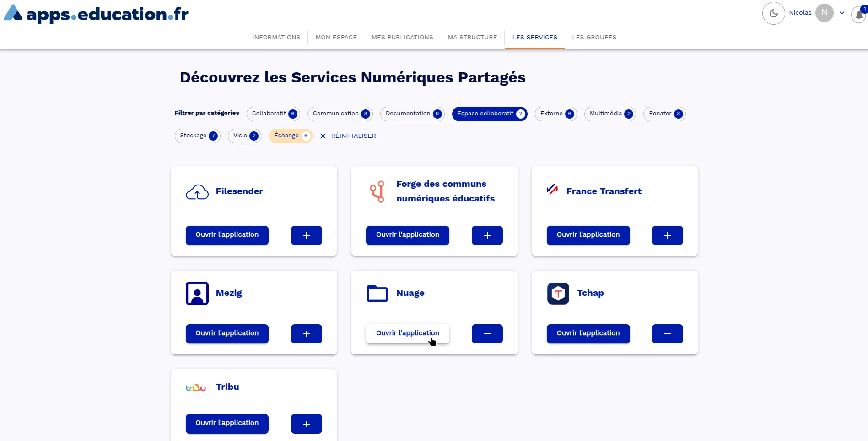This screenshot has height=441, width=868.
Task: Remove Nuage with the minus button
Action: tap(487, 334)
